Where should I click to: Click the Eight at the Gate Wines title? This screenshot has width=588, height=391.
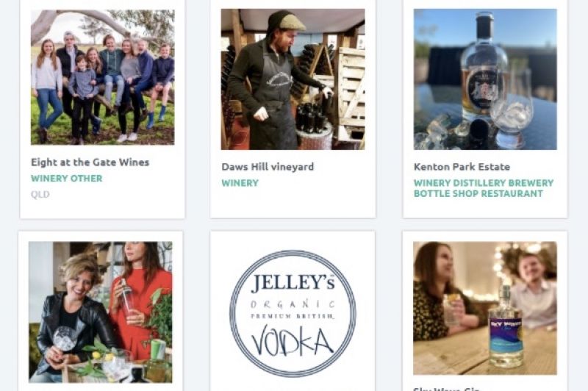(90, 162)
